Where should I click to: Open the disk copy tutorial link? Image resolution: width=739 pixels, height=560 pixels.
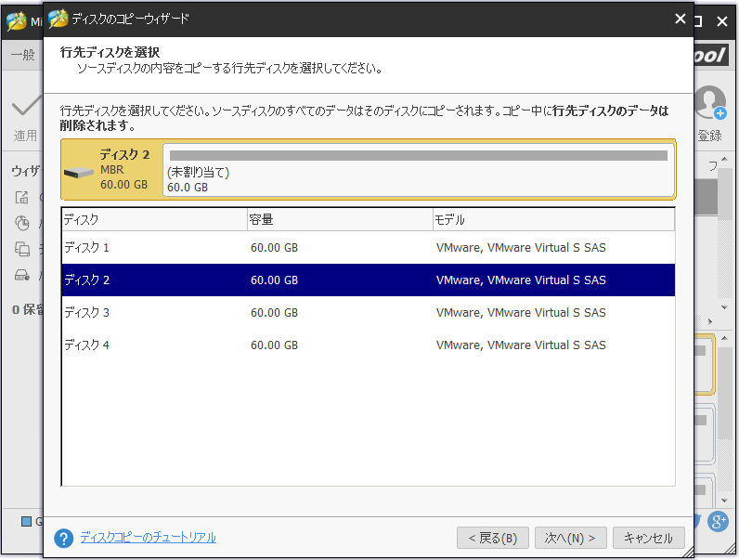[x=149, y=538]
